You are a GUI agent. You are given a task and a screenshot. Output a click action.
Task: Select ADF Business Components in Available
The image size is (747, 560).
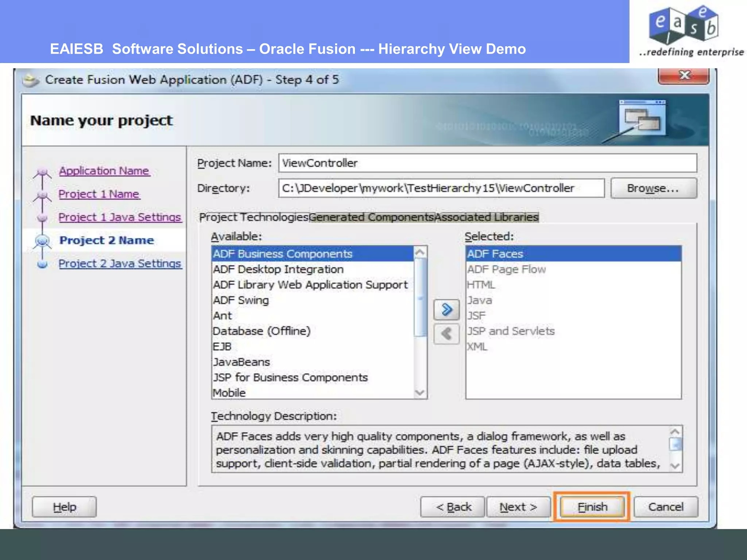pos(313,254)
